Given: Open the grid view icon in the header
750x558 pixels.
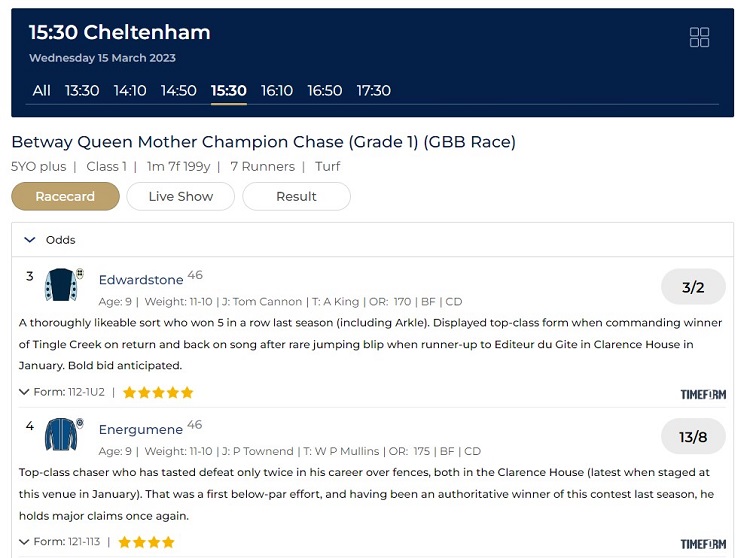Looking at the screenshot, I should coord(699,37).
